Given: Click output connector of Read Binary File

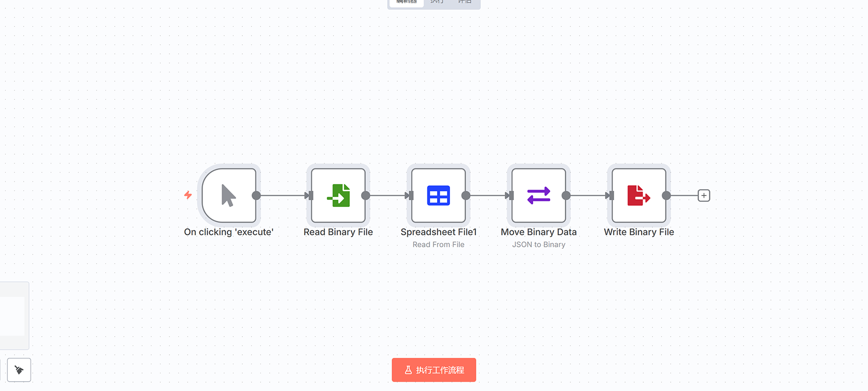Looking at the screenshot, I should (x=366, y=195).
